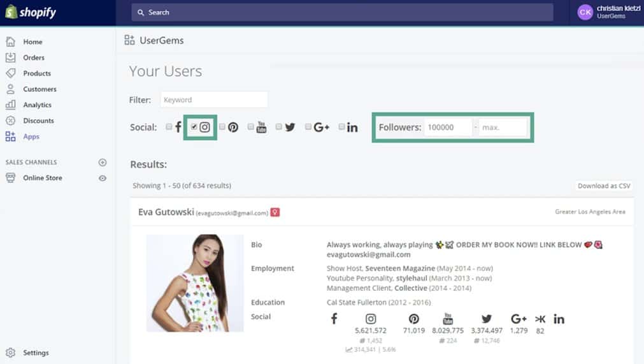The height and width of the screenshot is (364, 644).
Task: Toggle the Google+ social checkbox
Action: tap(308, 126)
